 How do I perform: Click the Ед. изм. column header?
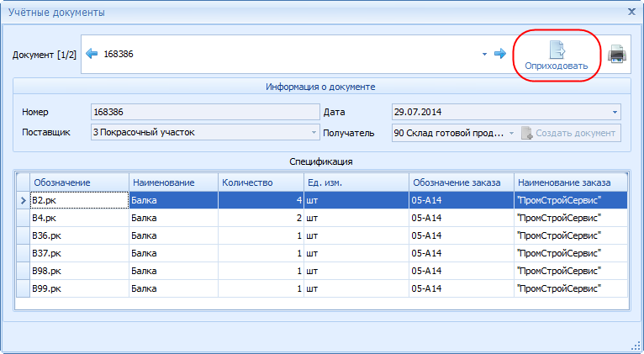[x=355, y=182]
